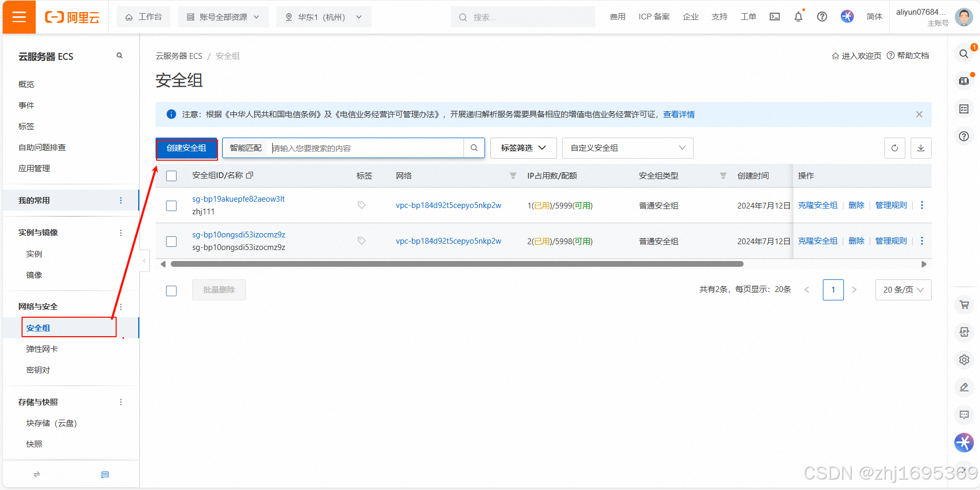Click the search magnifier in the security group search box
Viewport: 980px width, 490px height.
click(474, 148)
